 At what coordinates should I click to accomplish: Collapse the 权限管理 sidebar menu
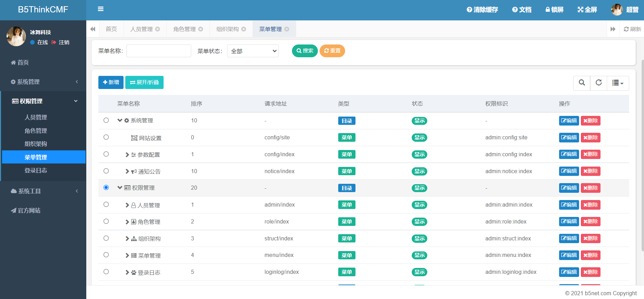pos(43,101)
